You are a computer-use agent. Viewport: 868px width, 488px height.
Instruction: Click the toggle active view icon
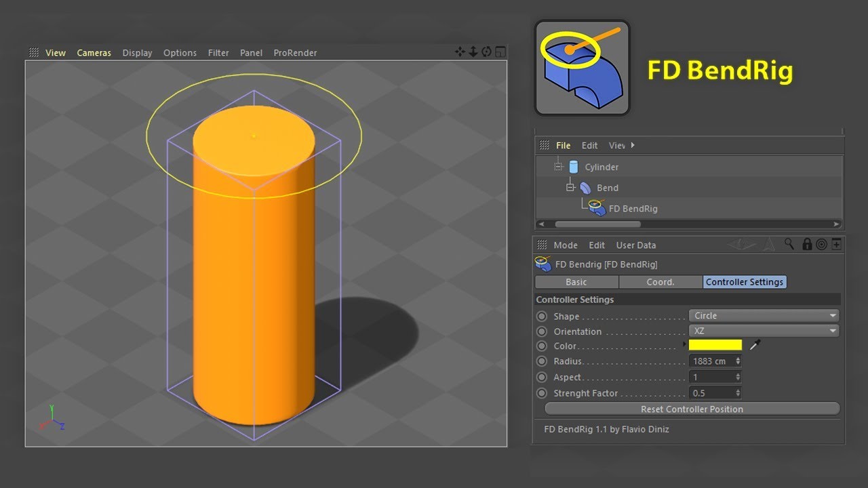[500, 52]
